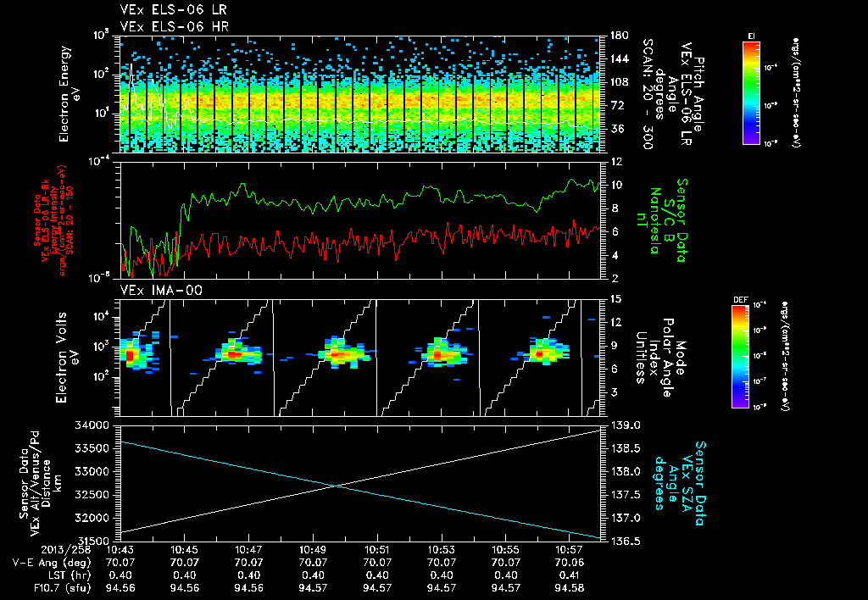Select the green "Nanotesla" axis label
This screenshot has width=868, height=600.
click(x=656, y=220)
